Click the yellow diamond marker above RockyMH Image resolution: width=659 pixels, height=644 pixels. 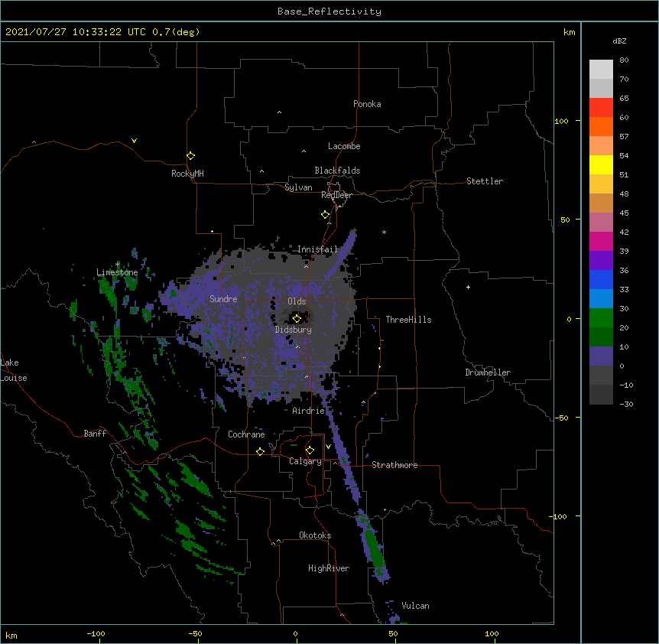(x=191, y=156)
